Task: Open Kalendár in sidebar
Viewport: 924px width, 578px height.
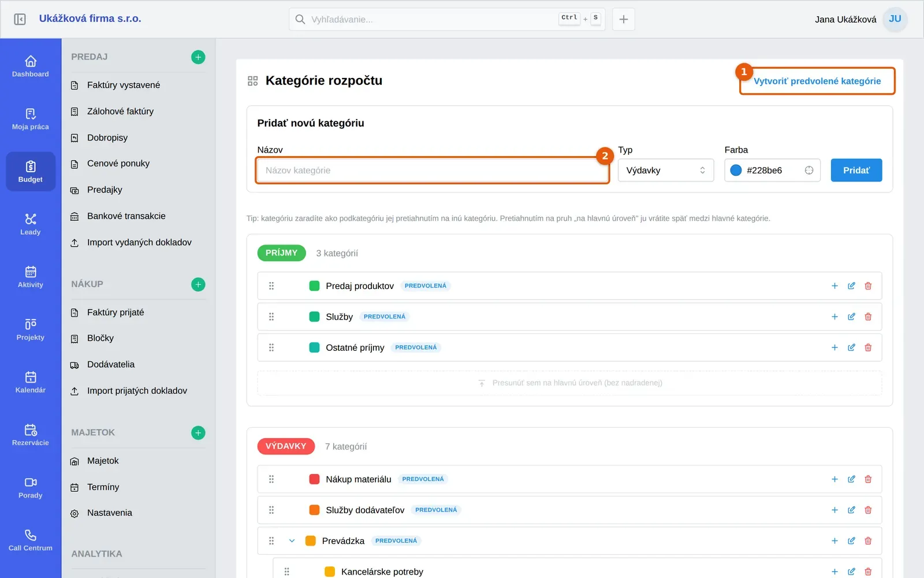Action: [31, 381]
